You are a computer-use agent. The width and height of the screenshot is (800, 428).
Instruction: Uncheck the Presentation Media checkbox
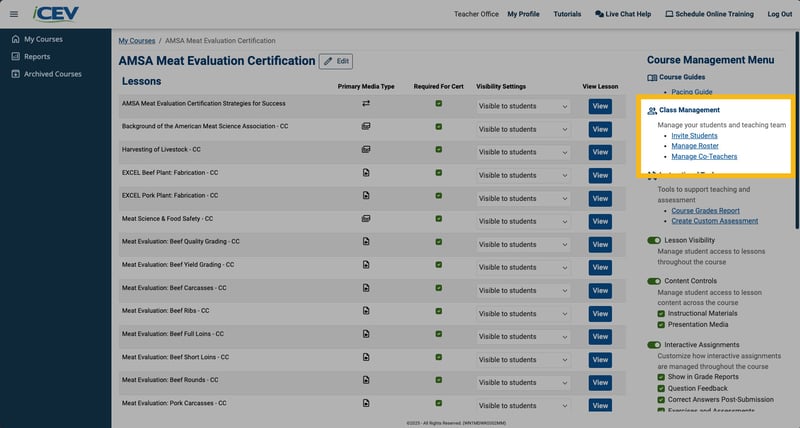coord(661,324)
